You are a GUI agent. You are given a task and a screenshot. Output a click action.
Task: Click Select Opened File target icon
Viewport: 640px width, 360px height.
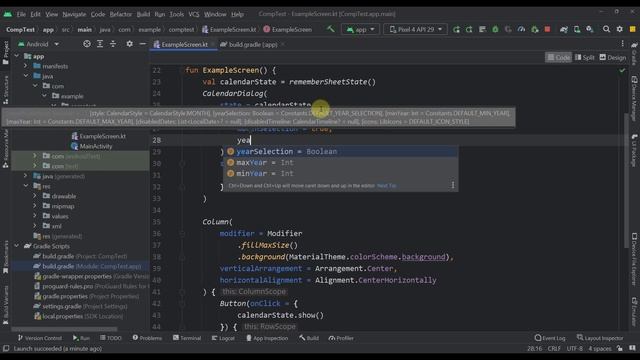(x=87, y=44)
